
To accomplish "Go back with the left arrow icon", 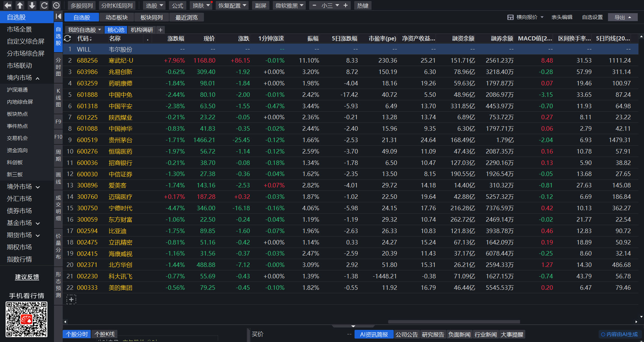I will point(8,6).
